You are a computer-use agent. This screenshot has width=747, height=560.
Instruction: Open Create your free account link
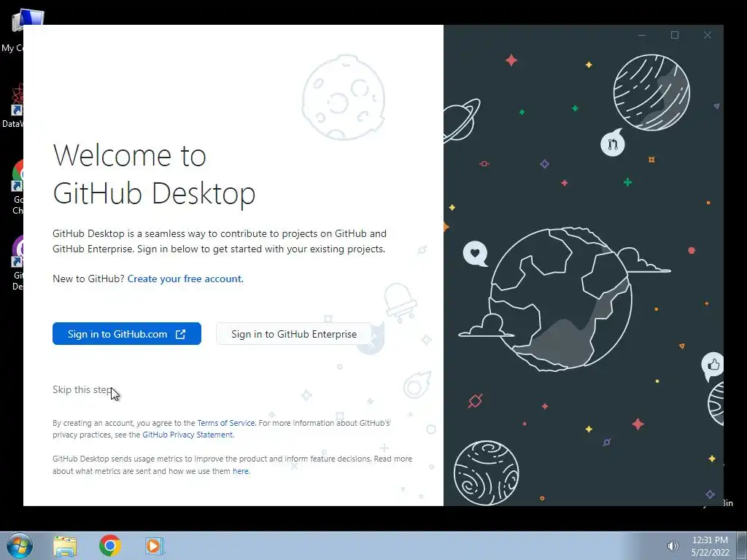click(x=185, y=279)
